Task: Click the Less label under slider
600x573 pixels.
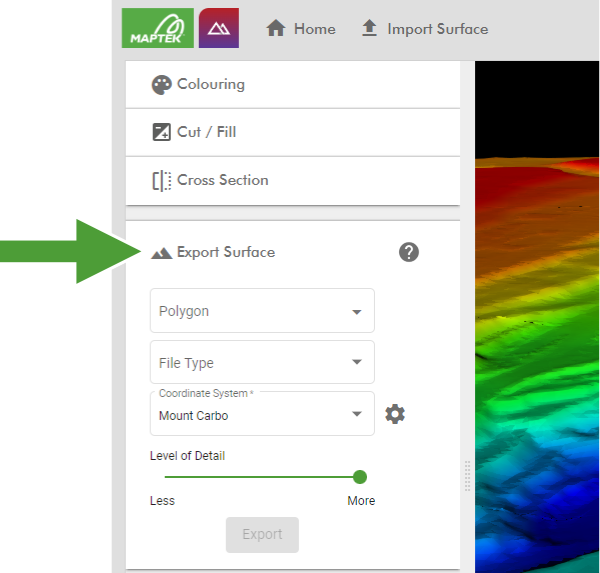Action: (x=162, y=501)
